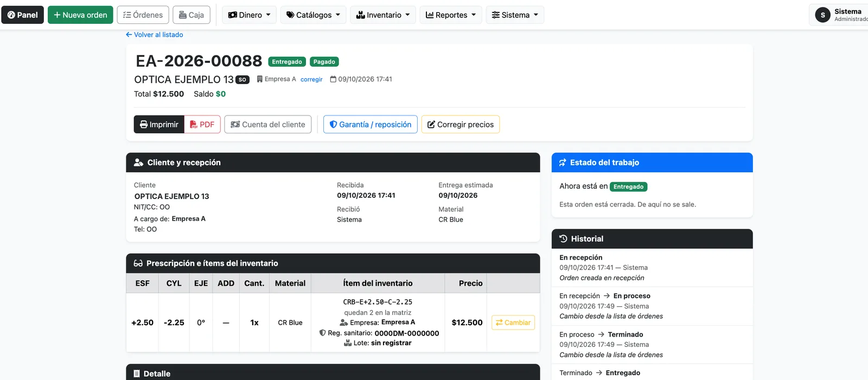Click the Corregir precios button
This screenshot has width=868, height=380.
[461, 124]
